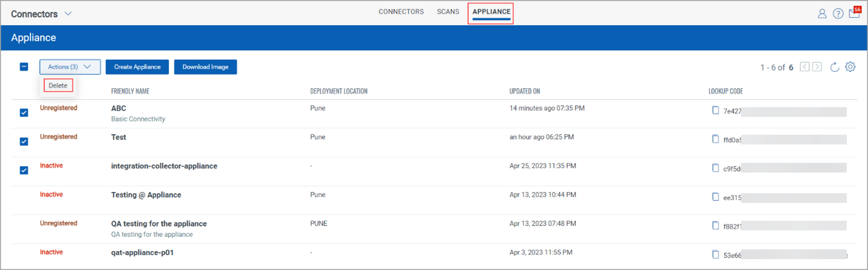Copy lookup code for ABC appliance
868x270 pixels.
tap(715, 111)
